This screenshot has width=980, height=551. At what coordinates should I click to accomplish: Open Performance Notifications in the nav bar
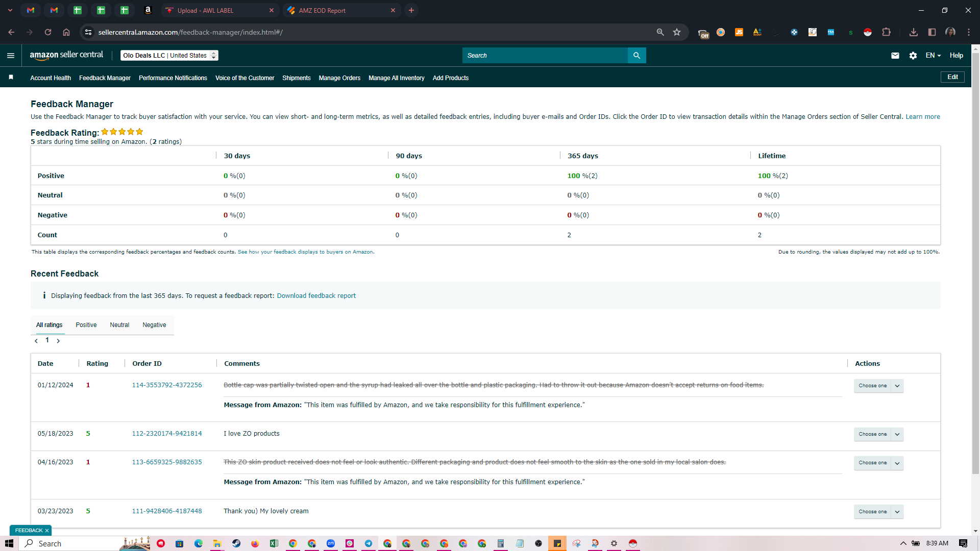click(173, 78)
